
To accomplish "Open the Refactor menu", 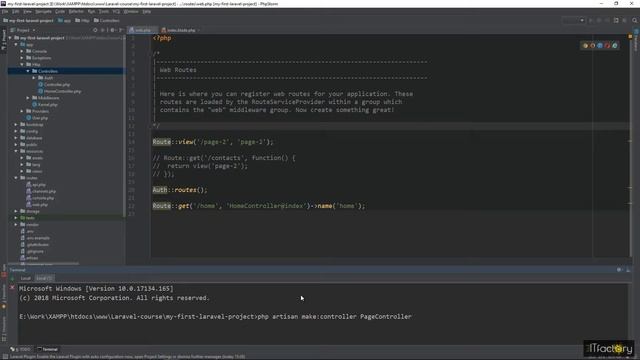I will [x=76, y=12].
